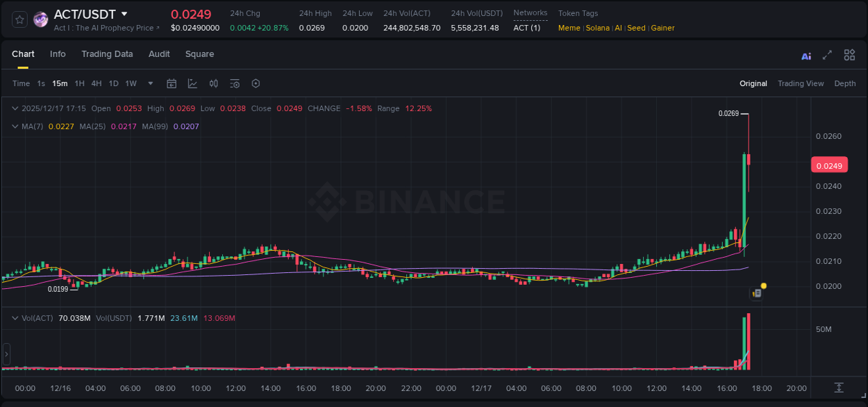Open the Square tab
This screenshot has height=407, width=868.
pos(199,54)
